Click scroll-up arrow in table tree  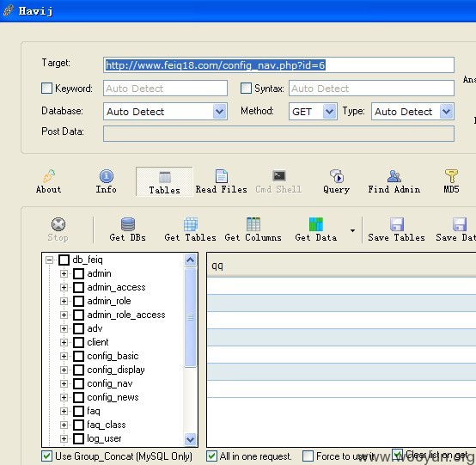(x=191, y=260)
